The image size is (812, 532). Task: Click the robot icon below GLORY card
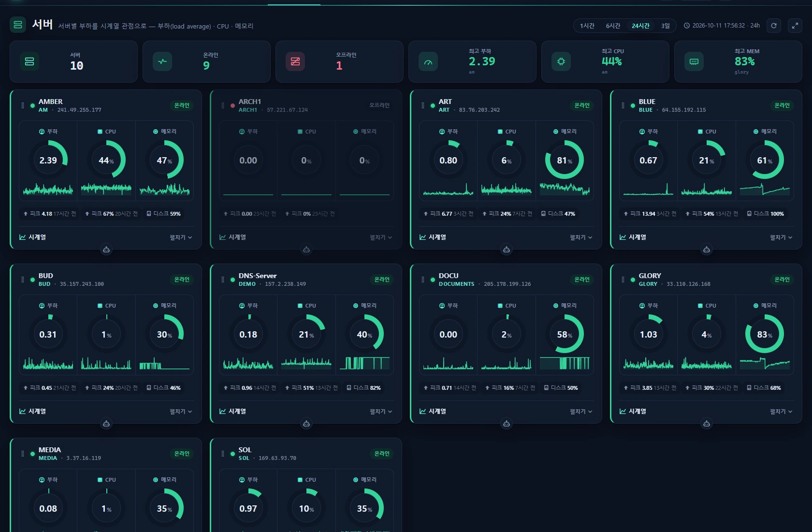[707, 424]
